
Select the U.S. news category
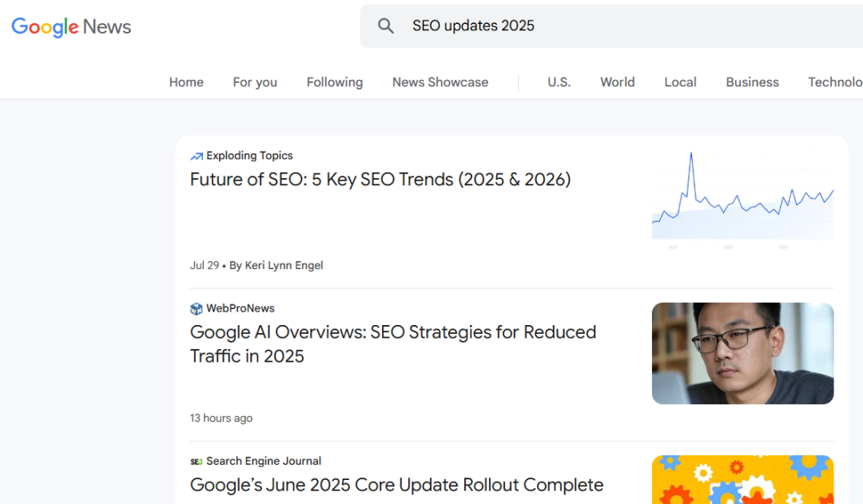[559, 81]
